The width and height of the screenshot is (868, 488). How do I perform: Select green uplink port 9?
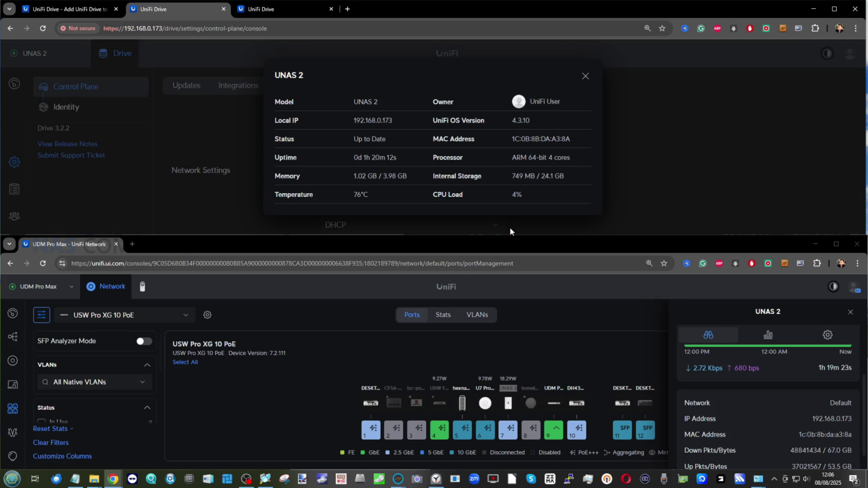pyautogui.click(x=554, y=430)
